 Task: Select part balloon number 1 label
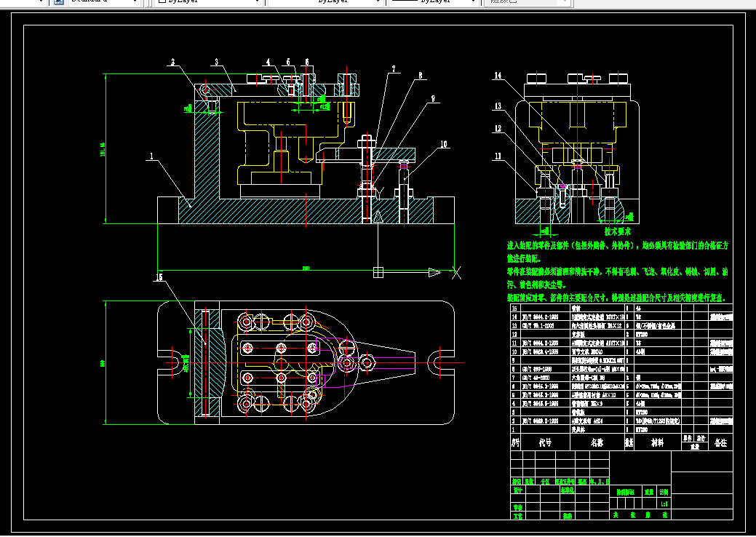point(151,156)
